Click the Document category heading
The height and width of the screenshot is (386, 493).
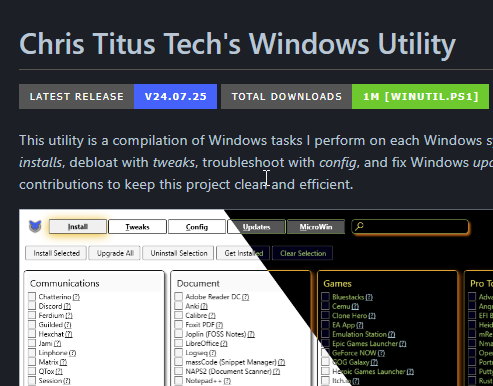(198, 283)
